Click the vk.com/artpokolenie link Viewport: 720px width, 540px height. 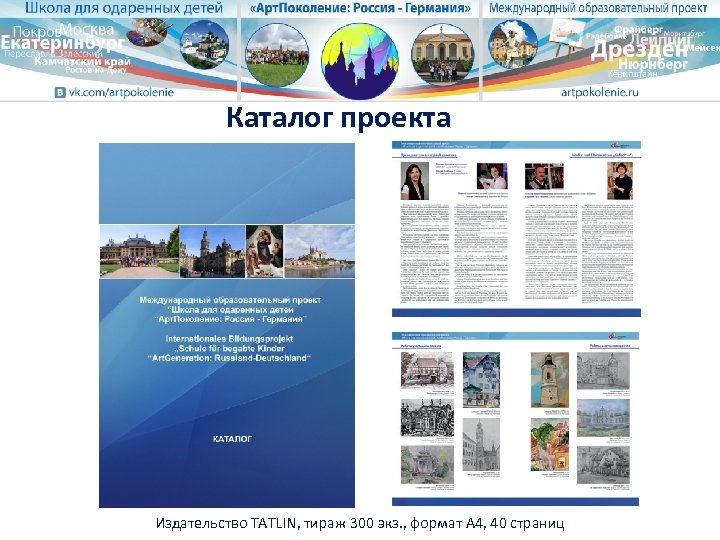[x=121, y=92]
